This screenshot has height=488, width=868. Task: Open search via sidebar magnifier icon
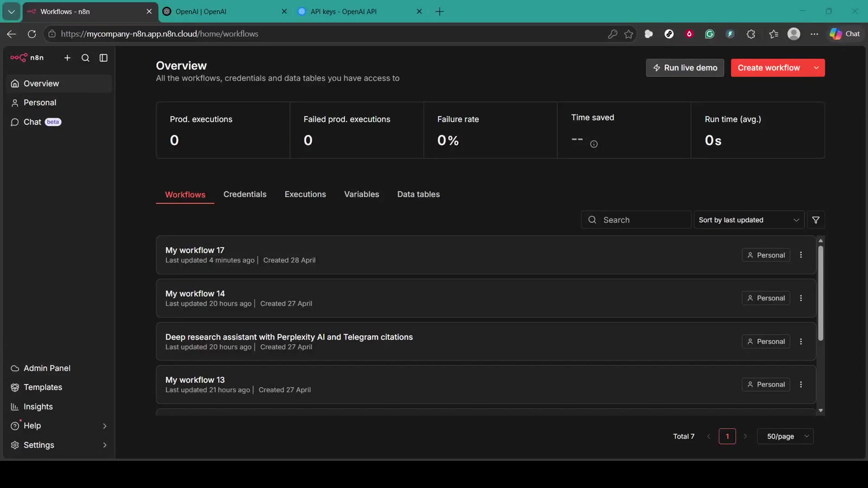tap(85, 58)
